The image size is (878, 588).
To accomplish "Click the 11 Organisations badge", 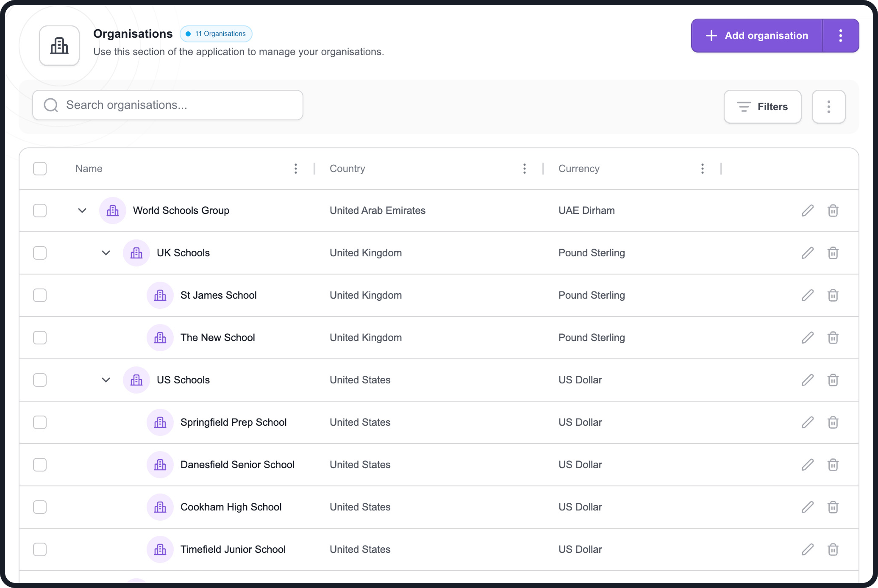I will 216,34.
